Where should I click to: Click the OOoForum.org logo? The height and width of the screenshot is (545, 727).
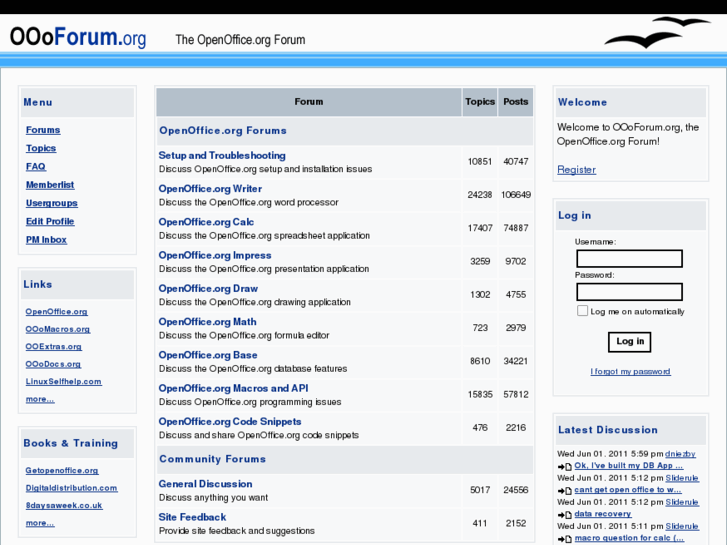click(x=78, y=37)
